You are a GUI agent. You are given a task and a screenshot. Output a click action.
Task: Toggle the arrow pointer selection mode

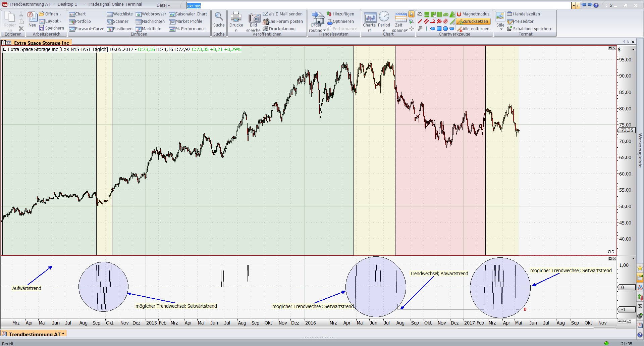pos(411,14)
